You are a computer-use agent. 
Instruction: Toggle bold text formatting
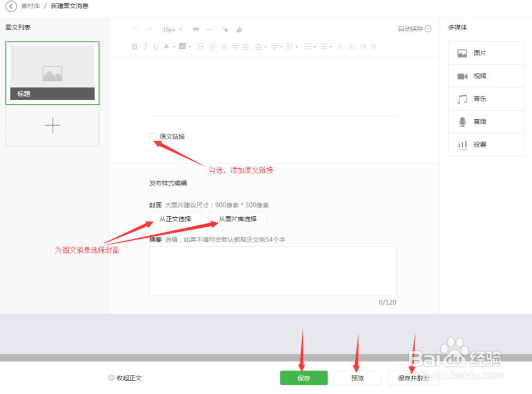point(135,46)
